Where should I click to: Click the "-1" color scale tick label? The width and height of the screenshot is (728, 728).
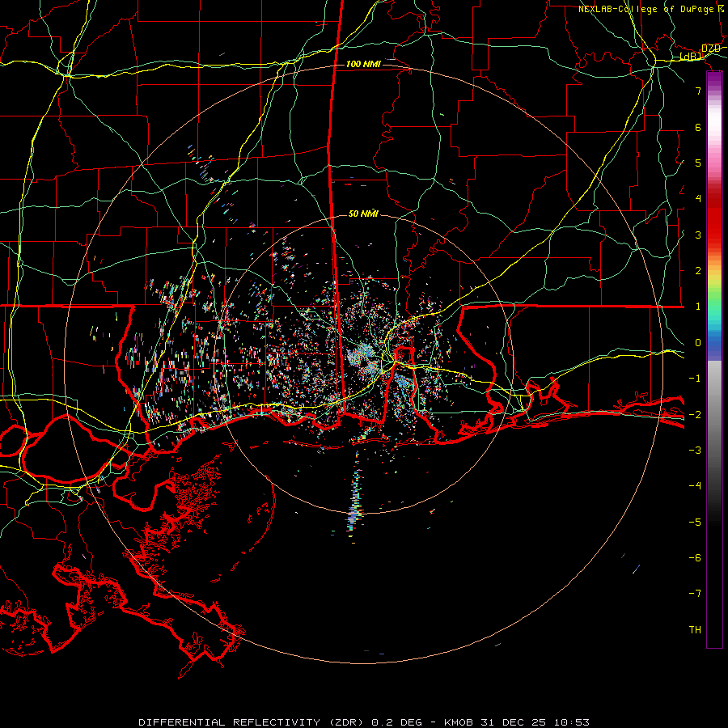pyautogui.click(x=695, y=379)
